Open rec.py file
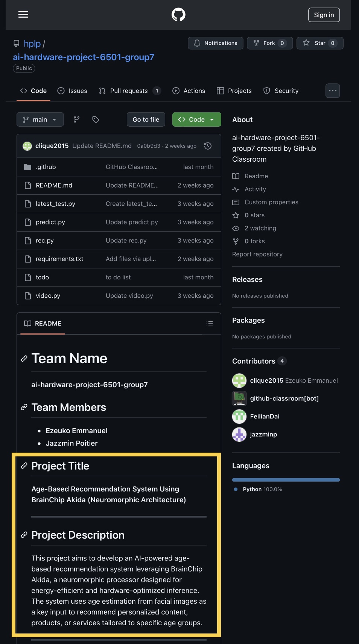The image size is (359, 644). click(x=45, y=241)
